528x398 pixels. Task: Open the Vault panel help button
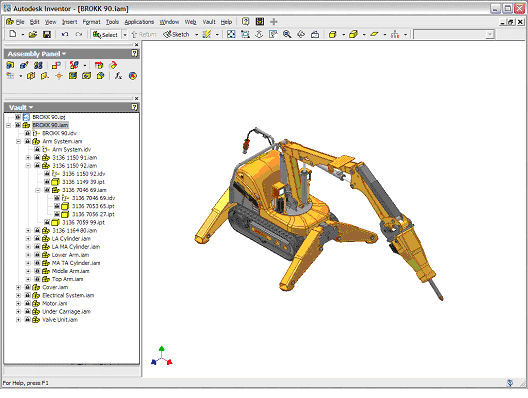[x=134, y=107]
